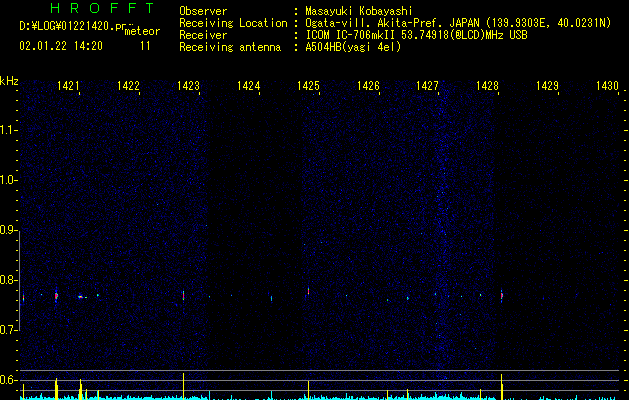629x400 pixels.
Task: Select the antenna value A504HB(yagi 4el)
Action: [353, 47]
